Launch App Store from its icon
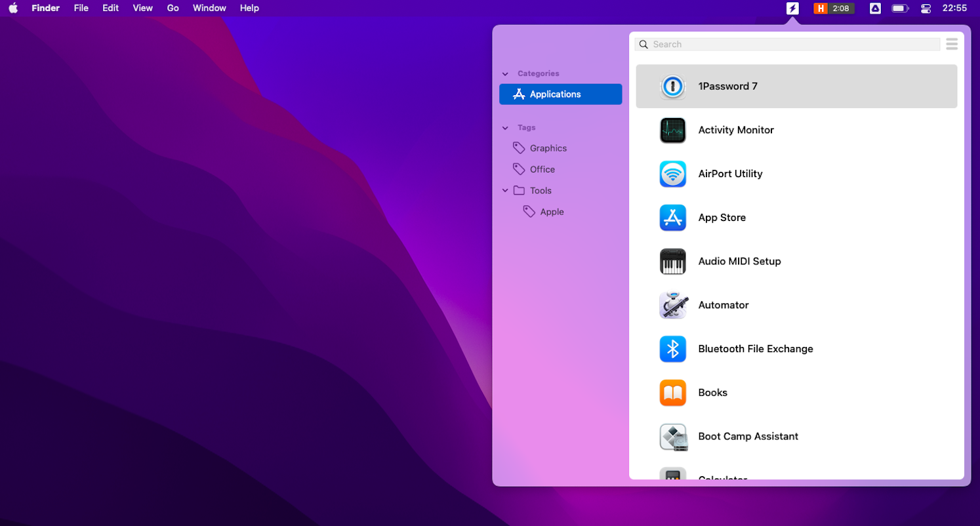 672,218
